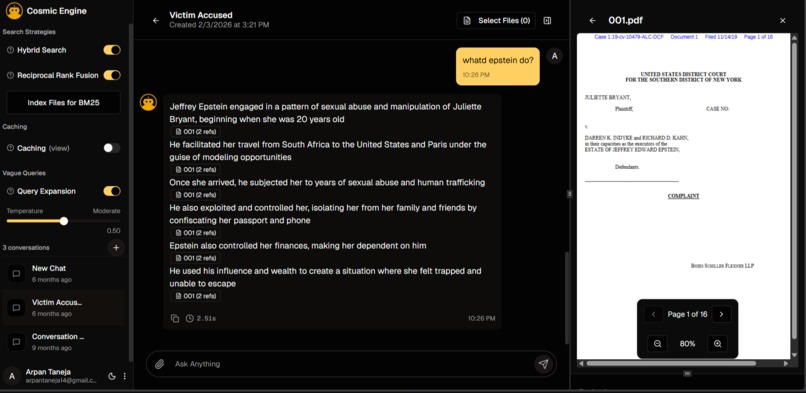Click the Ask Anything input field
This screenshot has height=393, width=806.
pyautogui.click(x=352, y=364)
